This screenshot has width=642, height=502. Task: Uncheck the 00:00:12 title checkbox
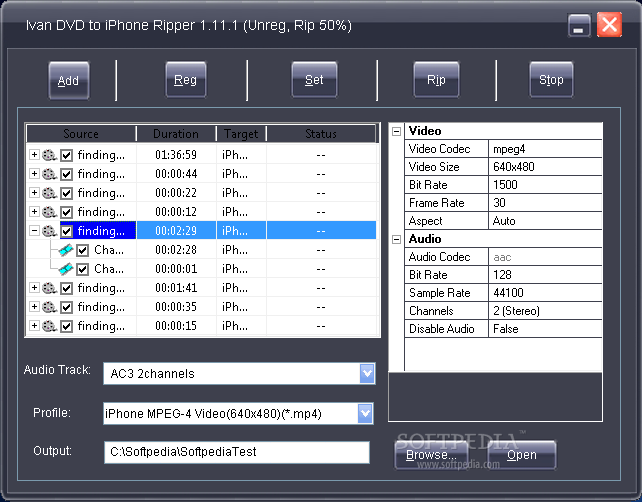click(66, 212)
